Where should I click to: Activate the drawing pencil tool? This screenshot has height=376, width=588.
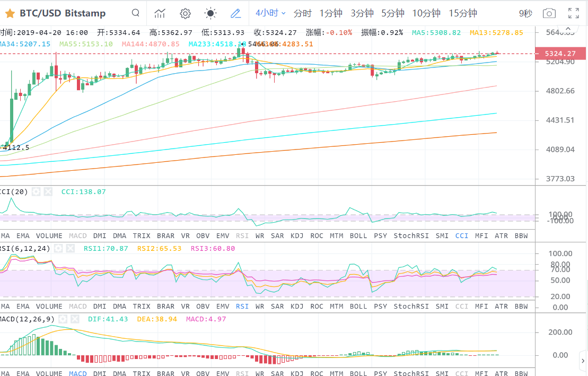point(236,13)
